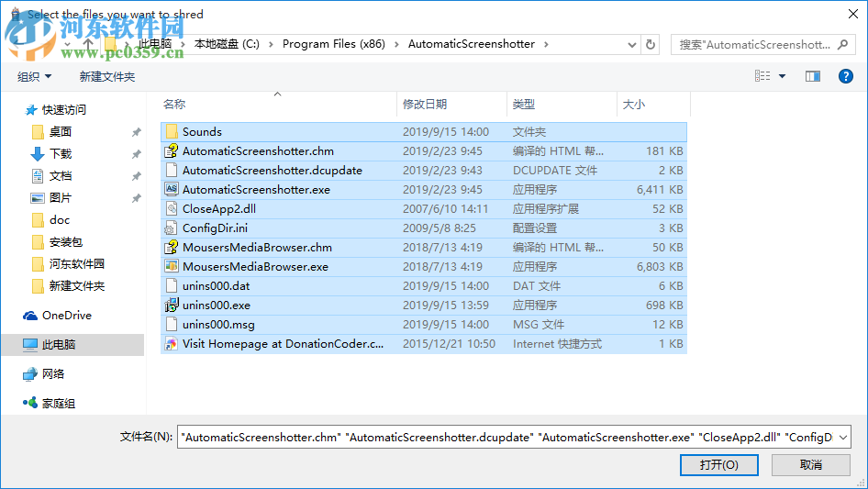
Task: Click the CloseApp2.dll file icon
Action: (x=172, y=209)
